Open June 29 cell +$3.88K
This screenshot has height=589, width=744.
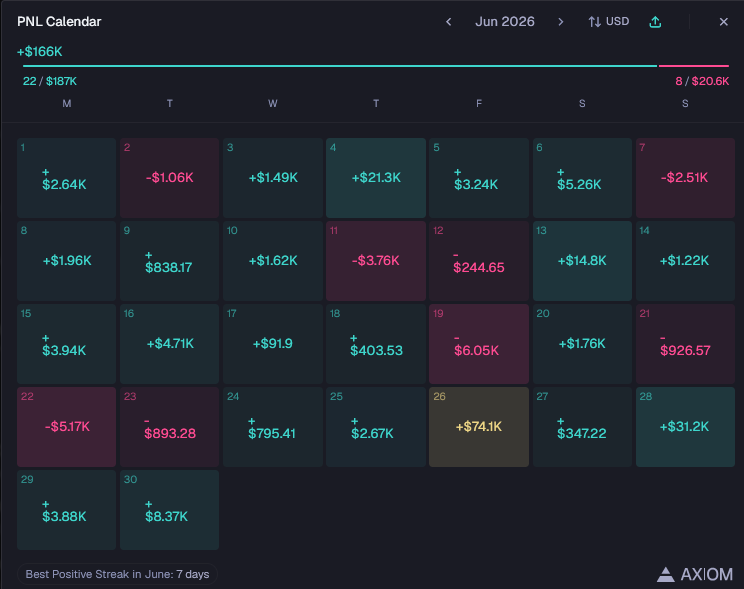pos(66,510)
